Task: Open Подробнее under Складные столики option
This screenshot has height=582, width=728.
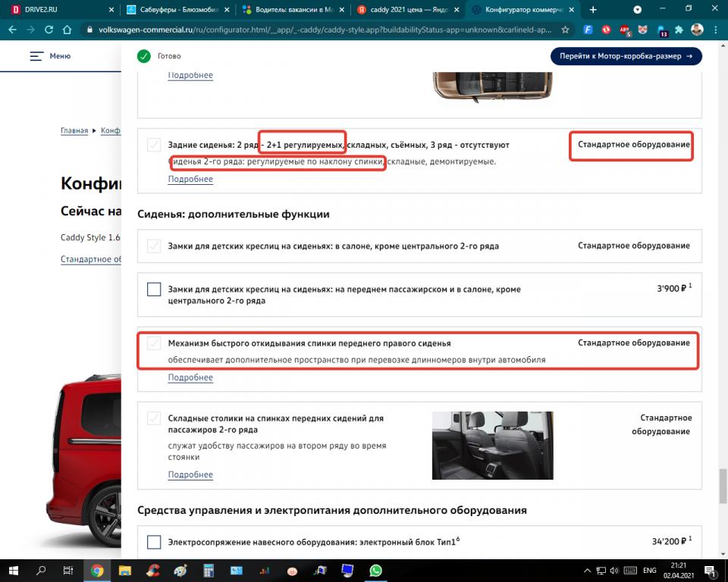Action: point(190,474)
